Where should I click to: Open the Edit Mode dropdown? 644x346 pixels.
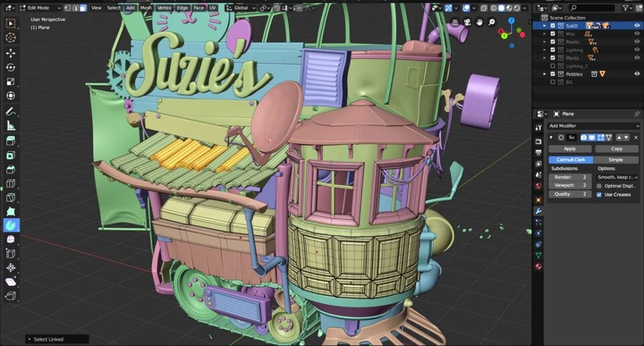pyautogui.click(x=40, y=8)
